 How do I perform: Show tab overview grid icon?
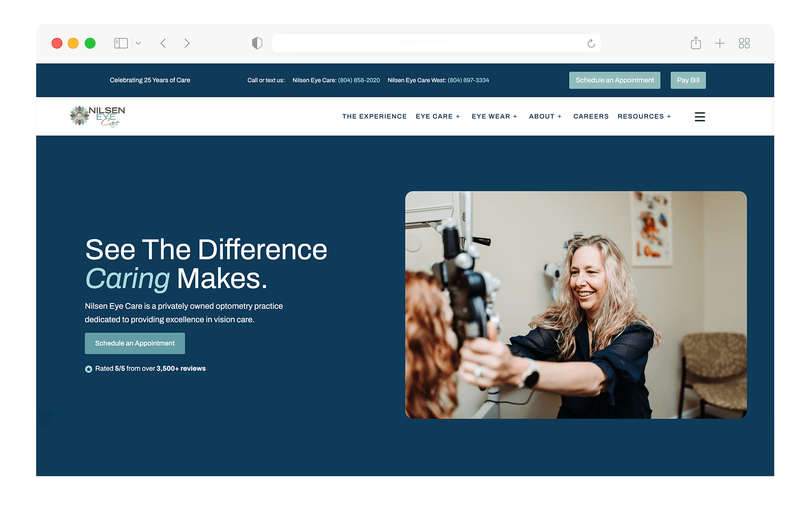pyautogui.click(x=744, y=43)
